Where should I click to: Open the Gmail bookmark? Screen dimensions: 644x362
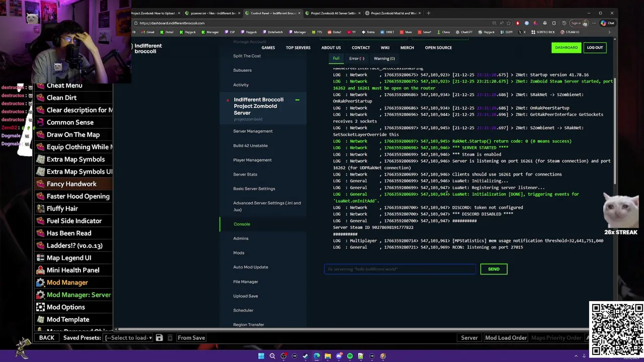[x=147, y=32]
